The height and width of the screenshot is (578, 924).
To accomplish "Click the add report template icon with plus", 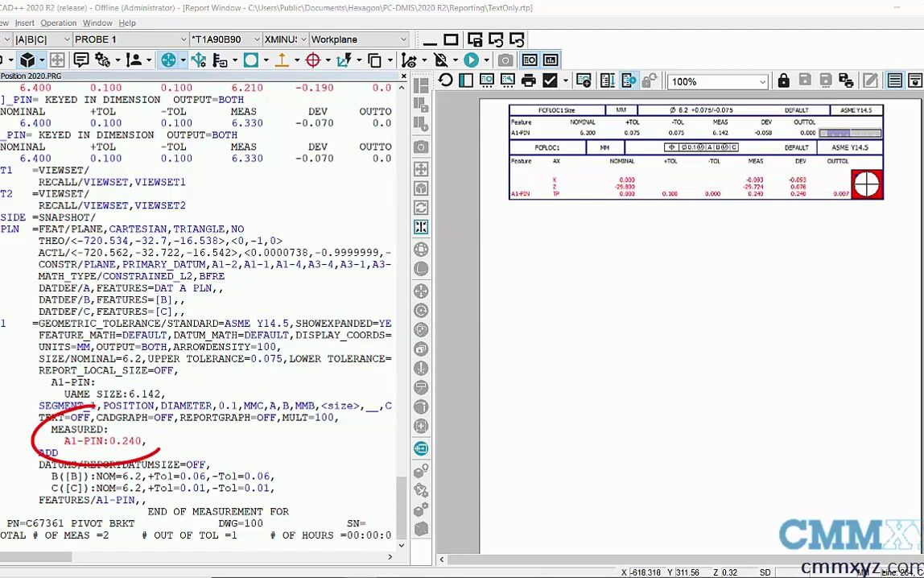I will coord(584,81).
